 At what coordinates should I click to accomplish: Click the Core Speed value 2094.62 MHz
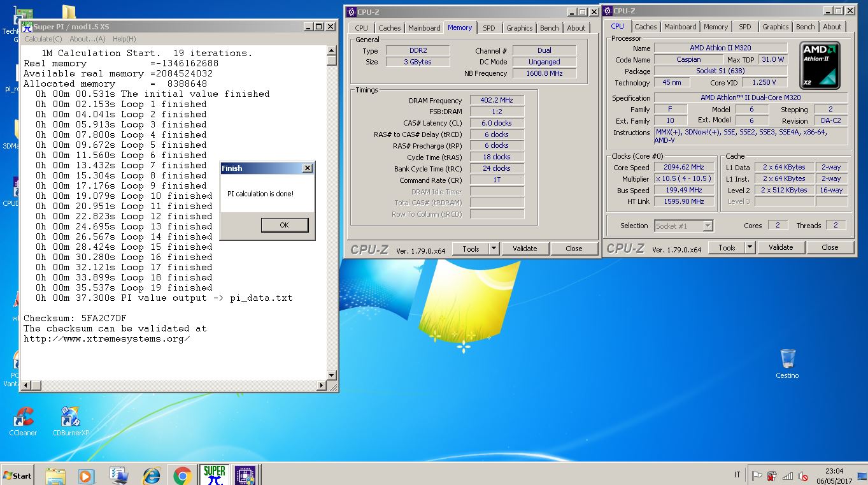tap(683, 167)
